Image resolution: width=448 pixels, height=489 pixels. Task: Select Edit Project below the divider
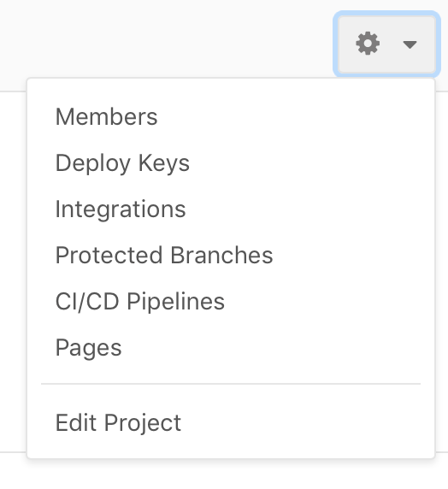(x=118, y=423)
